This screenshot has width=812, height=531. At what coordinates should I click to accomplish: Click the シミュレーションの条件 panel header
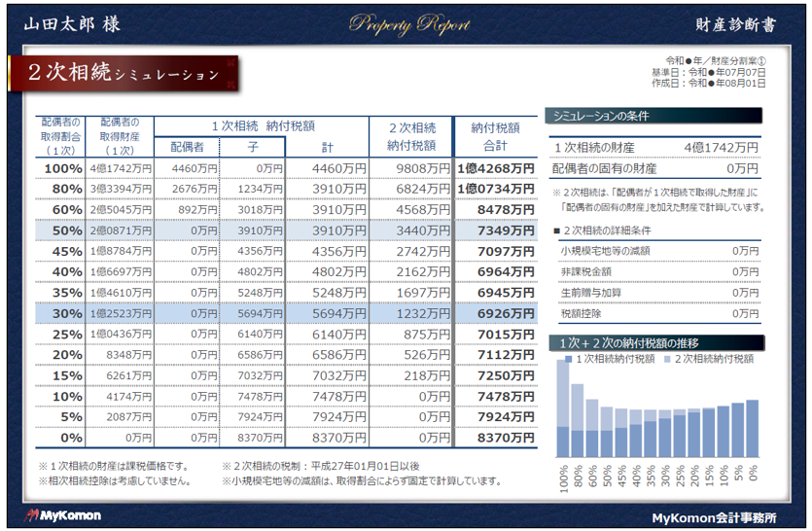coord(653,116)
